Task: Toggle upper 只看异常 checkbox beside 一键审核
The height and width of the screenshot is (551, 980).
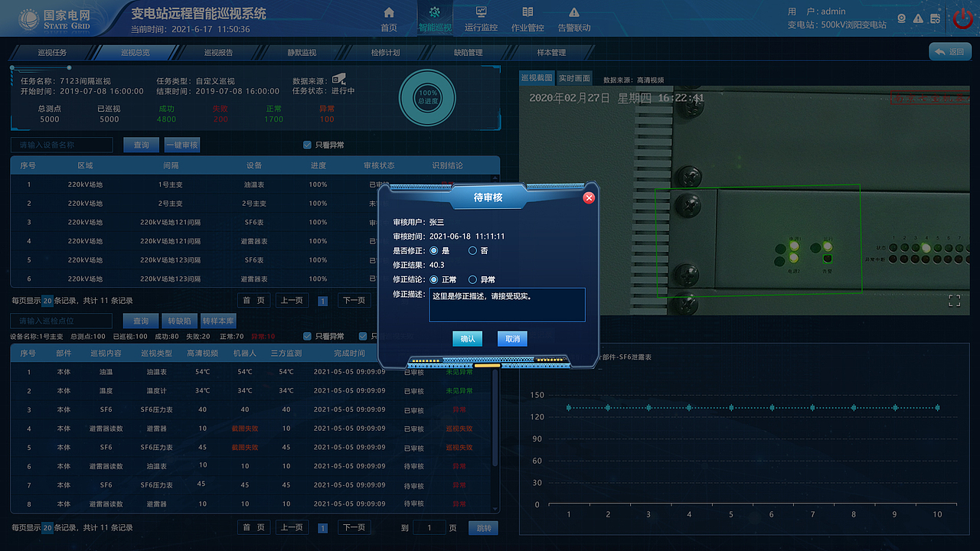Action: pyautogui.click(x=307, y=145)
